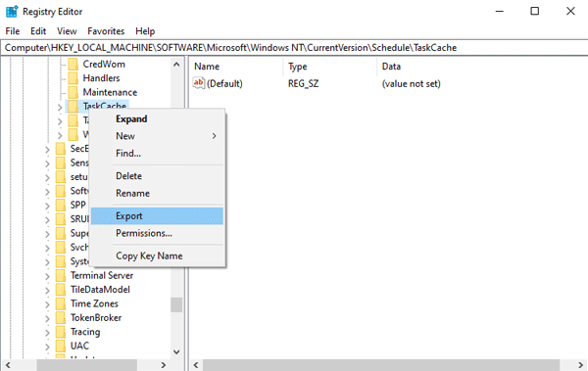Click the tree pane vertical scrollbar thumb

tap(176, 305)
